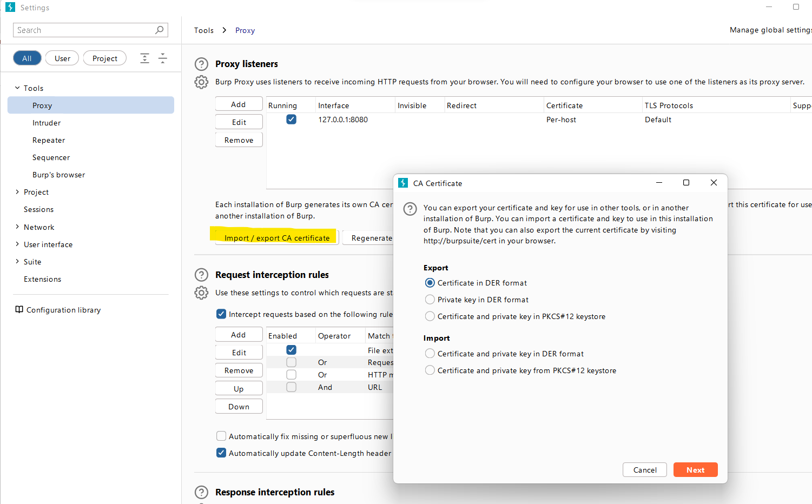Toggle Running checkbox for 127.0.0.1:8080 listener
The height and width of the screenshot is (504, 812).
pyautogui.click(x=291, y=120)
